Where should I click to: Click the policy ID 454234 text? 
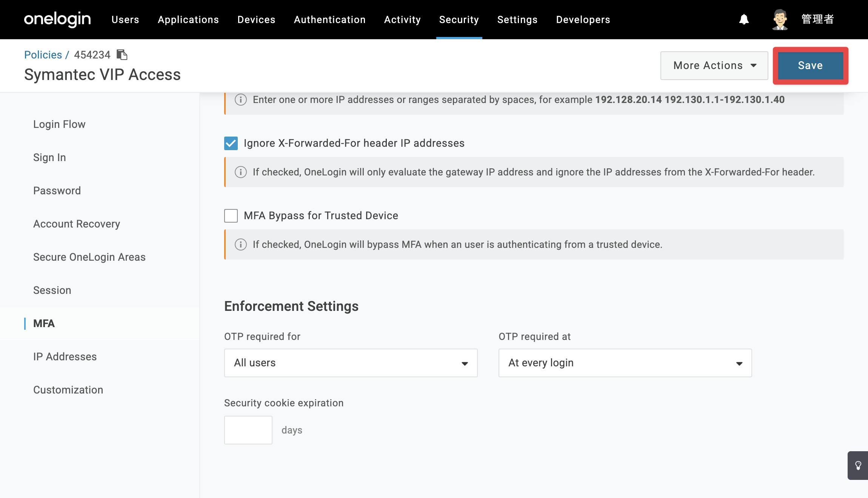92,55
